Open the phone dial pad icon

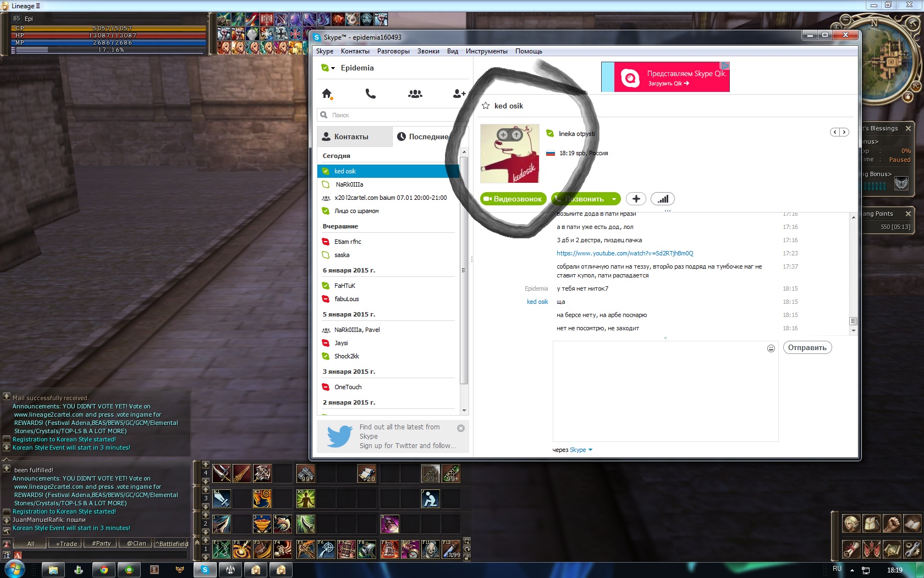click(x=371, y=94)
